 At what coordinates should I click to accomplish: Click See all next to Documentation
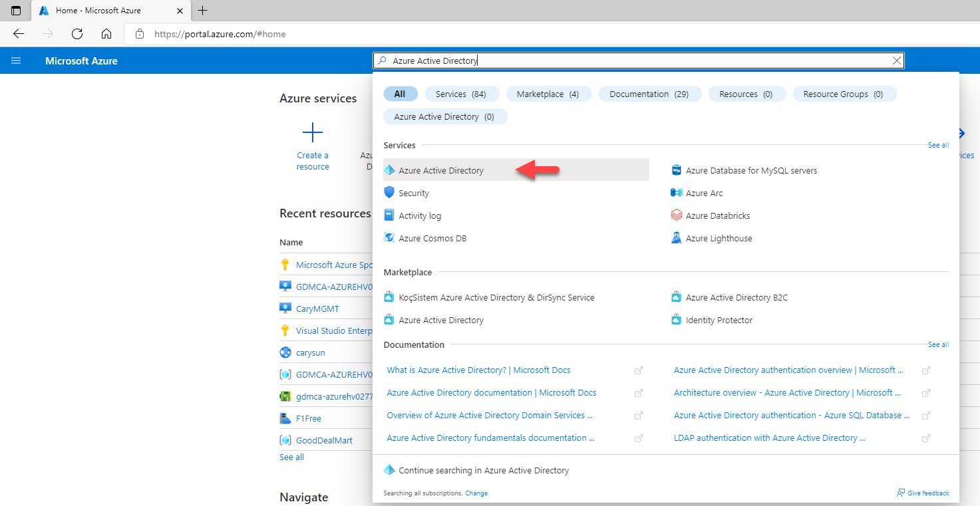point(938,344)
